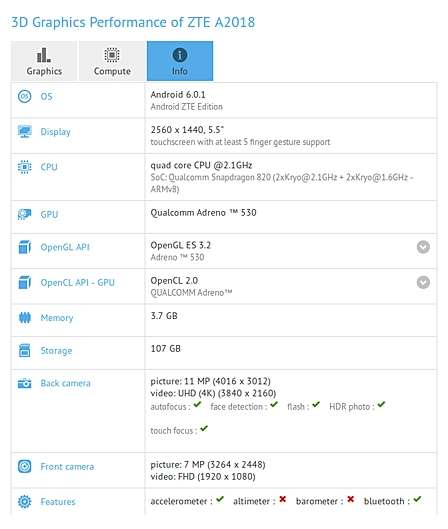Click the flash check mark
This screenshot has height=529, width=448.
click(316, 405)
